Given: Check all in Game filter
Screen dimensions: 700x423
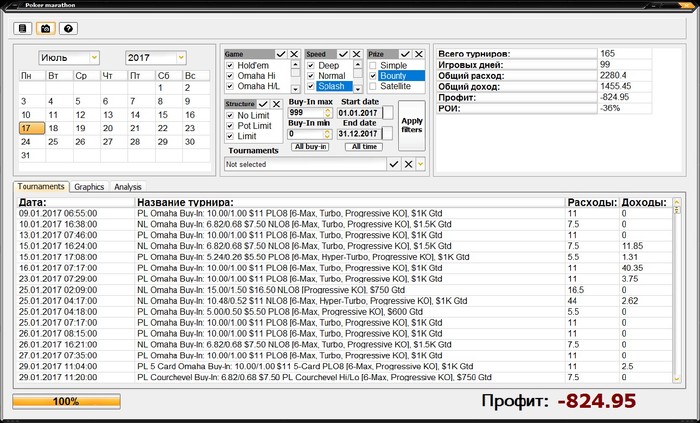Looking at the screenshot, I should point(281,54).
